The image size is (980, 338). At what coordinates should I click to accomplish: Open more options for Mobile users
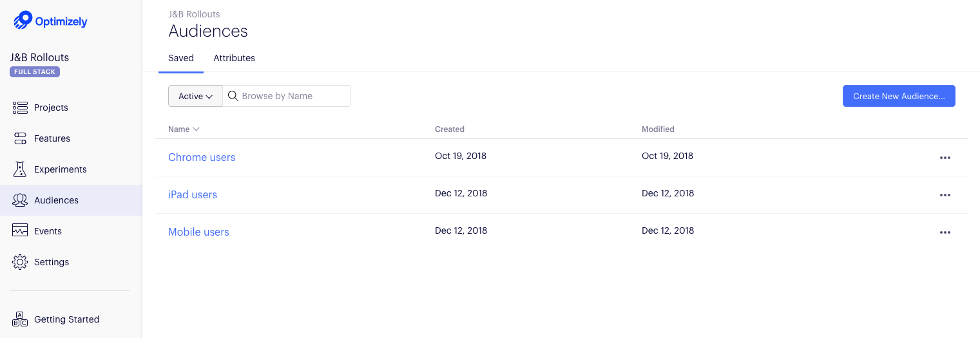(945, 232)
